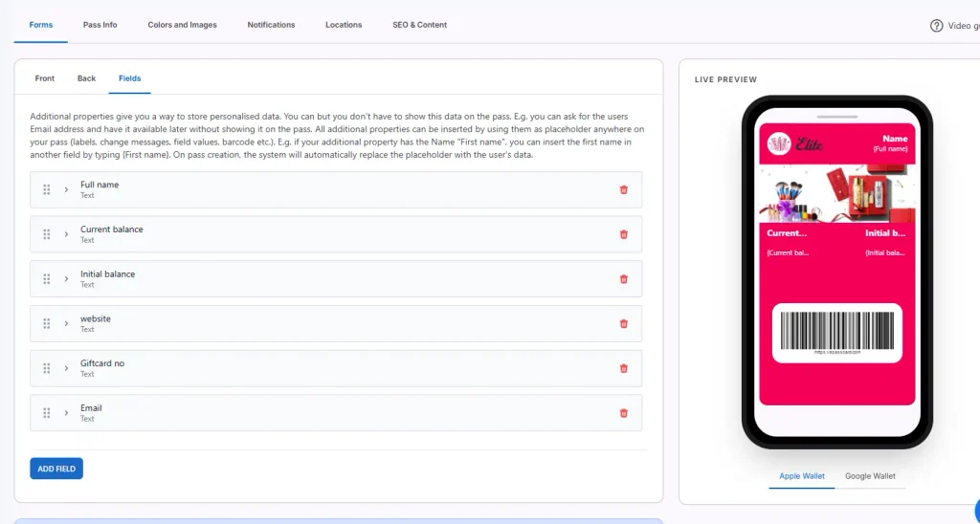This screenshot has width=980, height=524.
Task: Click the Name label on pass preview
Action: (x=895, y=139)
